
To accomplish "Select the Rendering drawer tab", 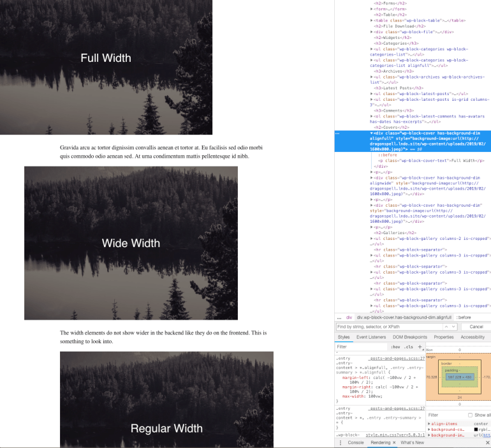I will 381,443.
